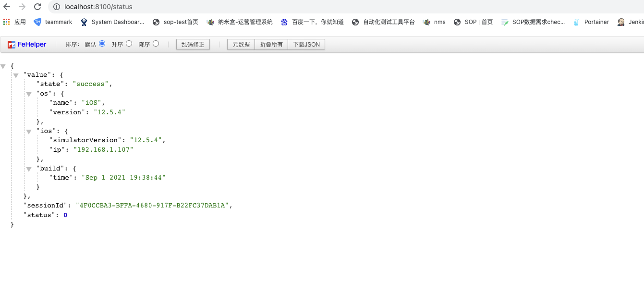Viewport: 644px width, 304px height.
Task: Collapse the "value" JSON node
Action: click(x=16, y=75)
